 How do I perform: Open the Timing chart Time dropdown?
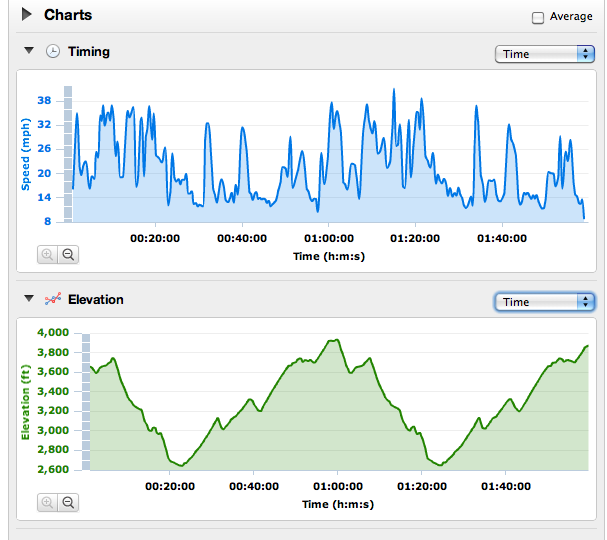[545, 54]
